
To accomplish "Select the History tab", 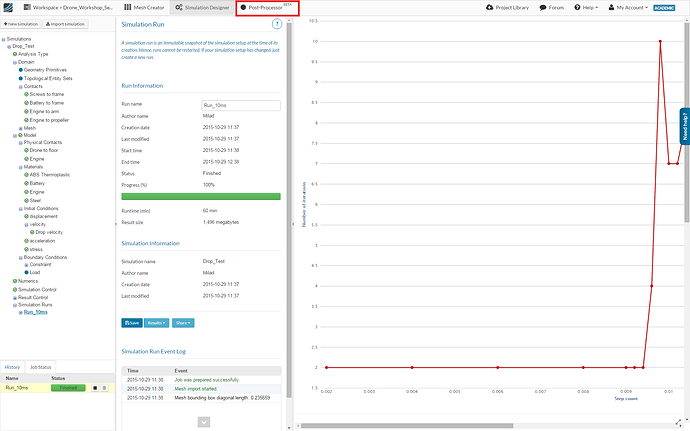I will tap(12, 367).
